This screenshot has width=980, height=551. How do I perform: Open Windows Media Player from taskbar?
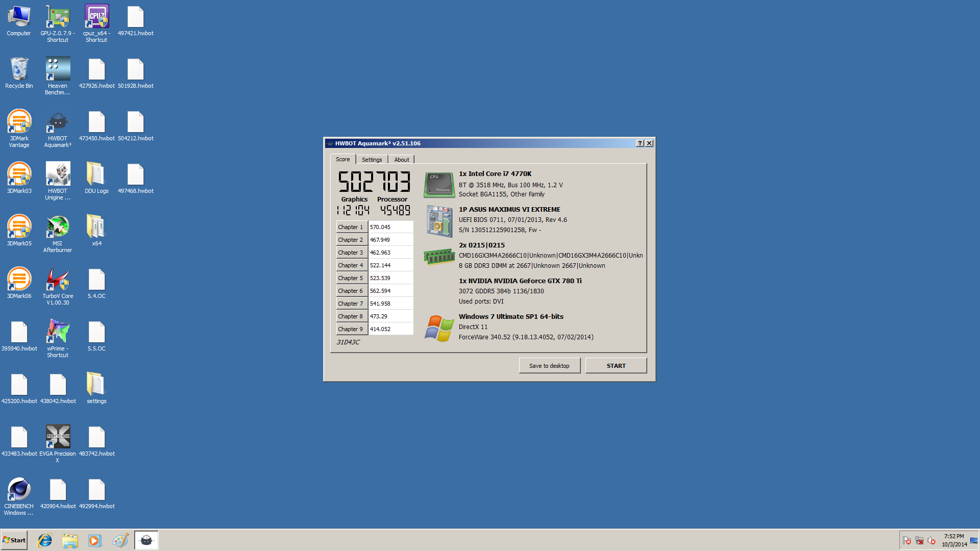click(x=95, y=540)
